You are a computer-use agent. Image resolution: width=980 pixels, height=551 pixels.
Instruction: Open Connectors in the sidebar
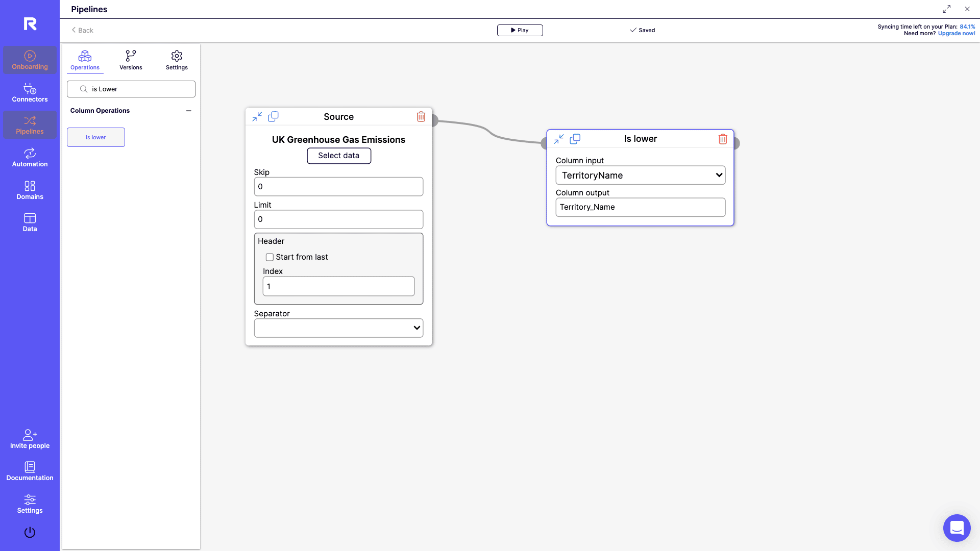pyautogui.click(x=30, y=93)
